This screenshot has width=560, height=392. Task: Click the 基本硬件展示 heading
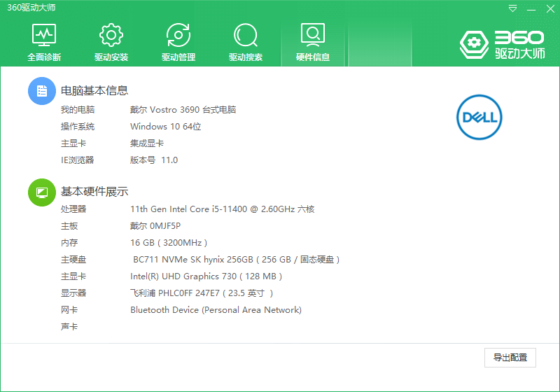click(94, 192)
